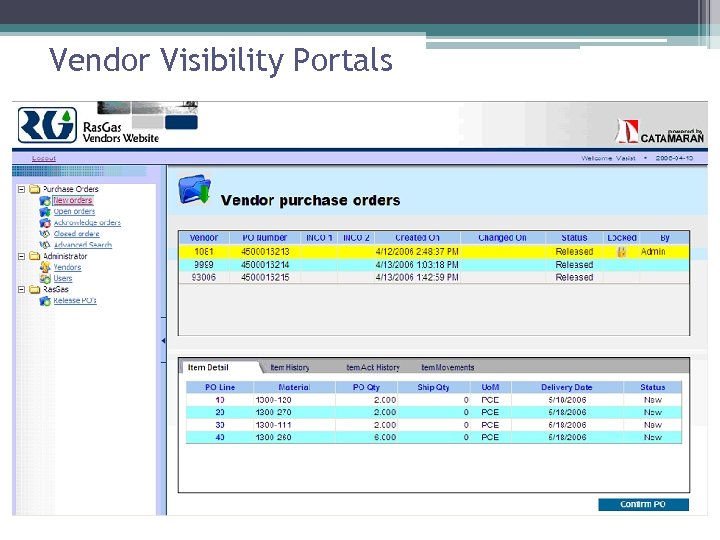Viewport: 720px width, 540px height.
Task: Switch to the Item History tab
Action: click(x=290, y=367)
